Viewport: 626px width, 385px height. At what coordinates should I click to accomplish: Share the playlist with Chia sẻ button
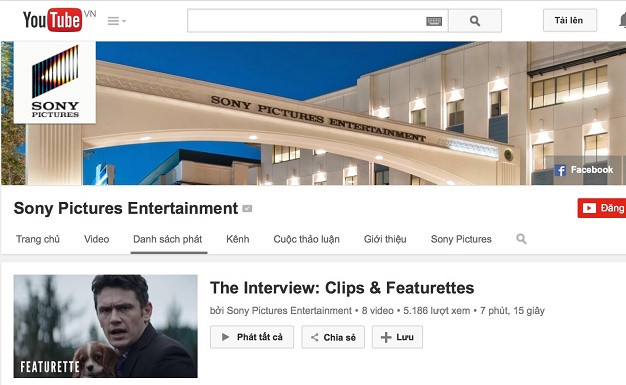click(333, 337)
